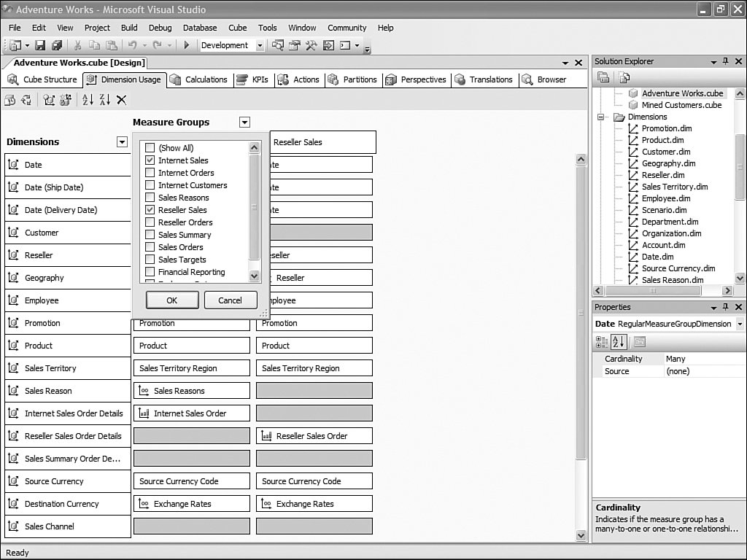
Task: Click the Categorized icon in the Properties panel
Action: tap(602, 342)
